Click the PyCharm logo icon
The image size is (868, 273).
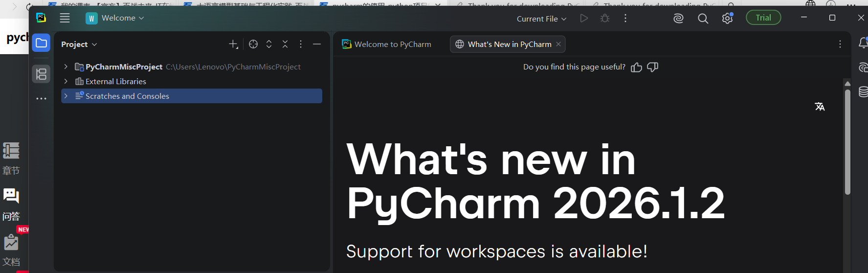pos(41,18)
